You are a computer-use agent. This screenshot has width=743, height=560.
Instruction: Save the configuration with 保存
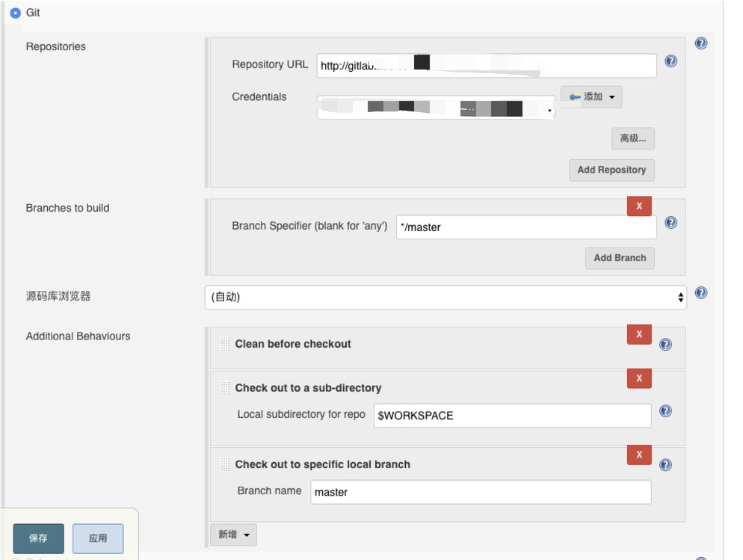[x=37, y=538]
